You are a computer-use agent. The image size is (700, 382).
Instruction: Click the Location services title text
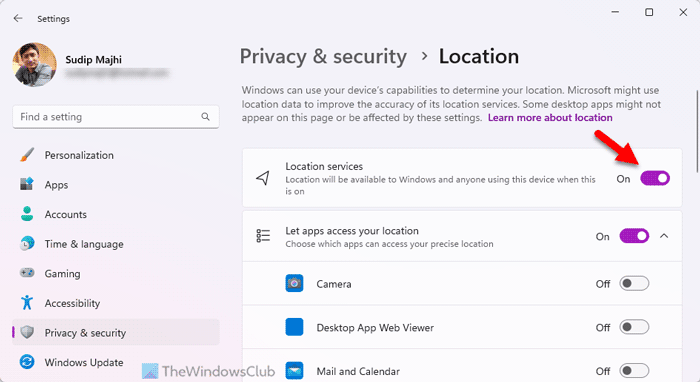(x=324, y=166)
